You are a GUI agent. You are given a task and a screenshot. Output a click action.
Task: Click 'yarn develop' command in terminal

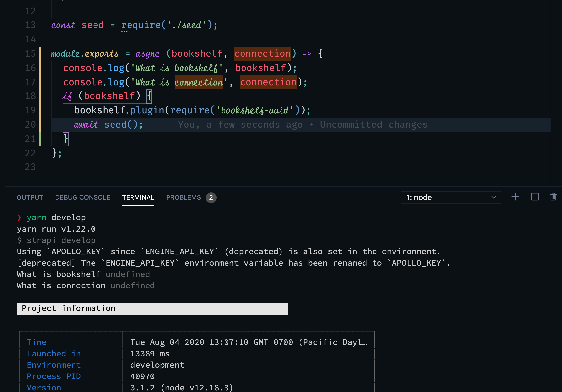click(56, 218)
